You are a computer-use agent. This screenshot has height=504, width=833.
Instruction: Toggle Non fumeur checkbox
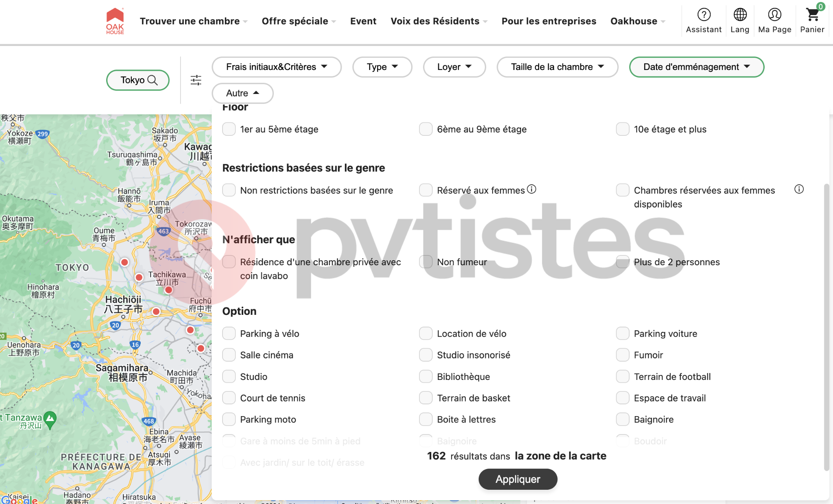427,262
